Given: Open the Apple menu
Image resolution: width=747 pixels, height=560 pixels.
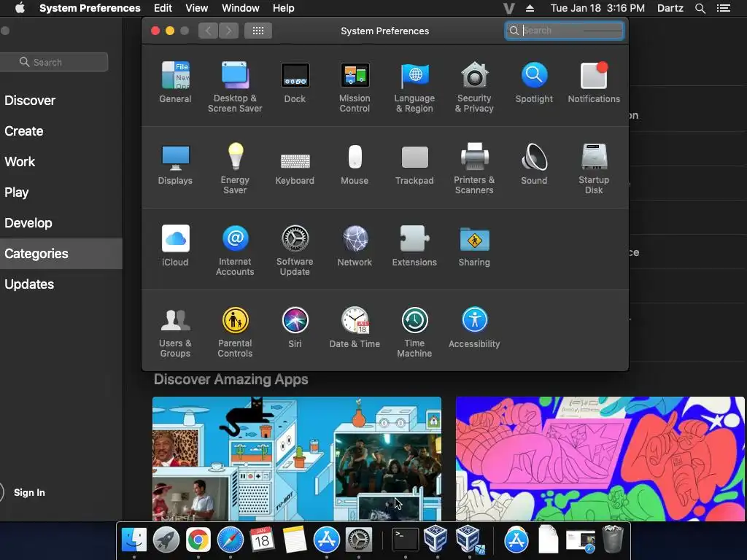Looking at the screenshot, I should point(20,8).
